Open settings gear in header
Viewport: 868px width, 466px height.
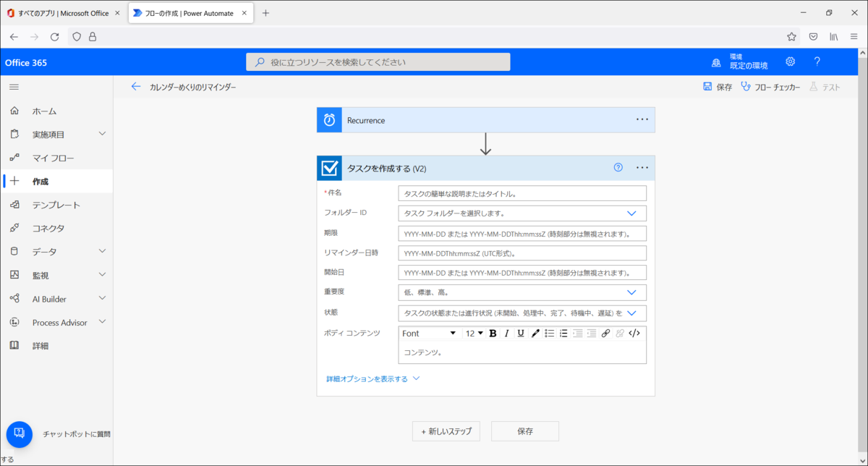click(791, 62)
